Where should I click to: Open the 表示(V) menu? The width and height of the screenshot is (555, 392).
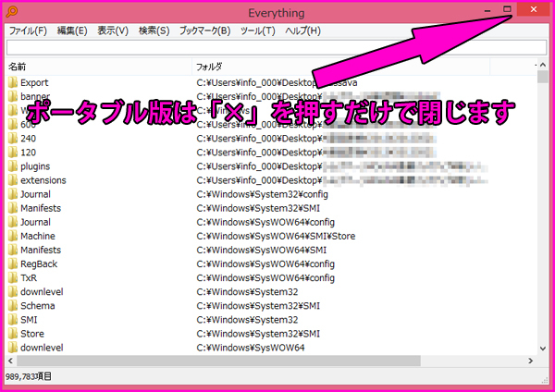point(113,31)
